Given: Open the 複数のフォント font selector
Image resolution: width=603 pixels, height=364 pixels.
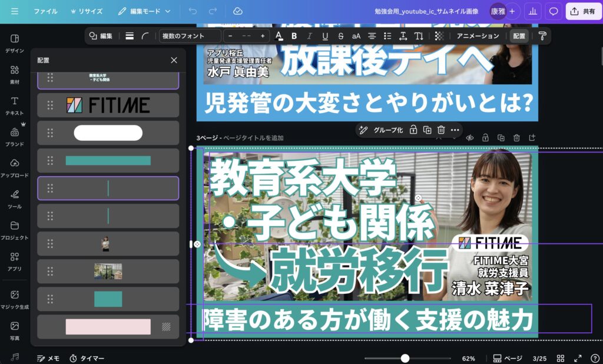Looking at the screenshot, I should tap(190, 36).
